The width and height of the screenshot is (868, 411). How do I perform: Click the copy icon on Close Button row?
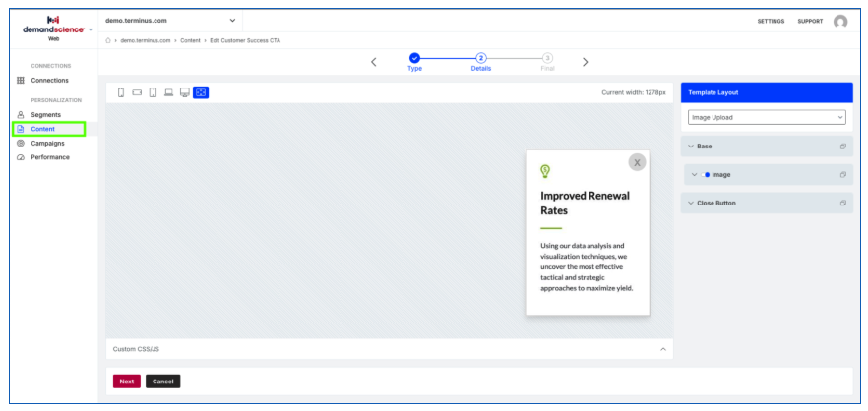843,203
